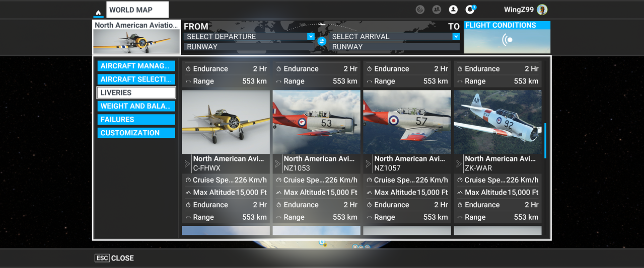Open the profile icon in top bar
644x268 pixels.
click(x=453, y=10)
